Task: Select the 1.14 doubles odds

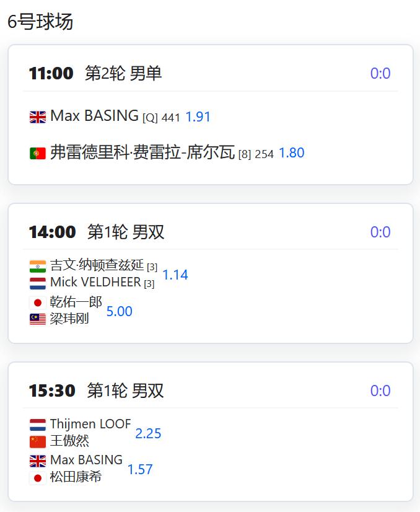Action: 175,275
